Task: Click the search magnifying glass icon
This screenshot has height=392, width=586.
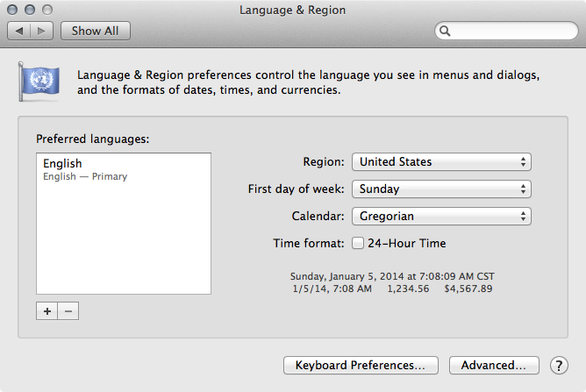Action: pyautogui.click(x=445, y=31)
